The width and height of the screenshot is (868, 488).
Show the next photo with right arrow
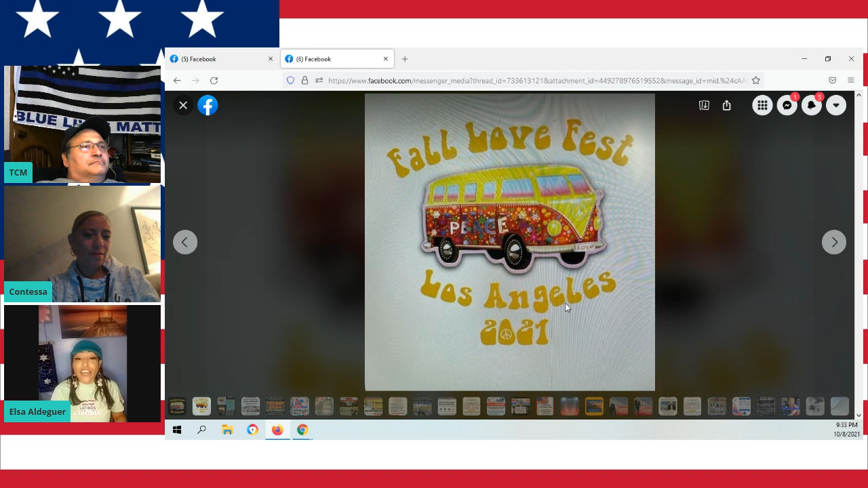pyautogui.click(x=833, y=242)
